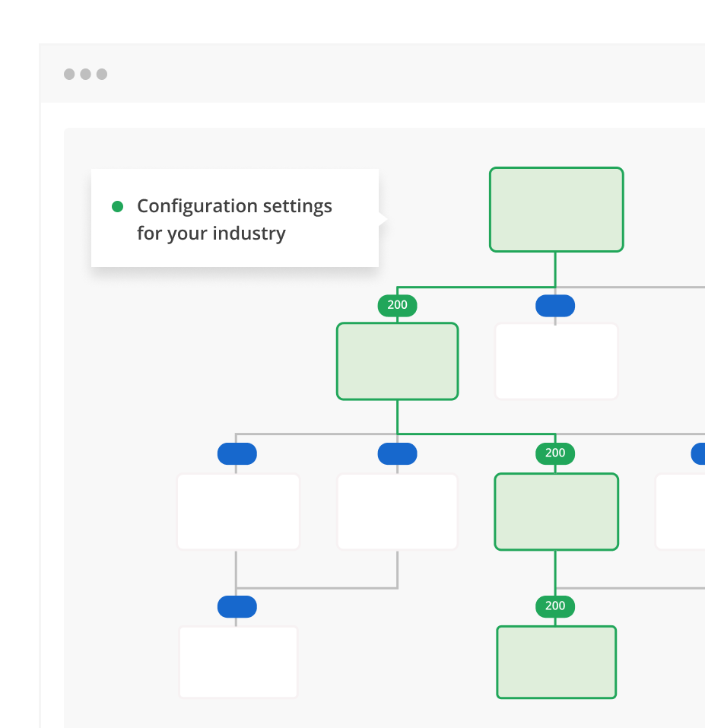The width and height of the screenshot is (705, 728).
Task: Expand the root green node at the top
Action: (x=556, y=209)
